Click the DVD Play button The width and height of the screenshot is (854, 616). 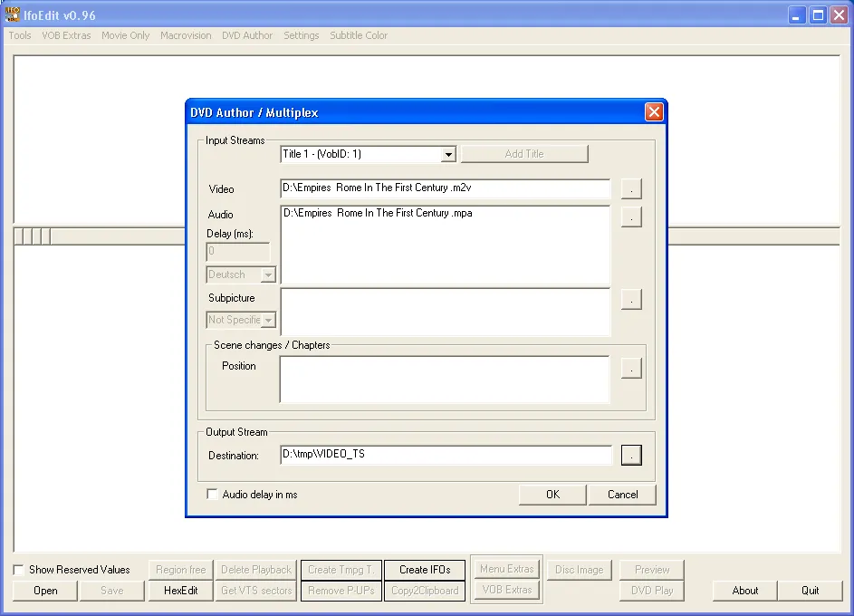click(x=651, y=591)
